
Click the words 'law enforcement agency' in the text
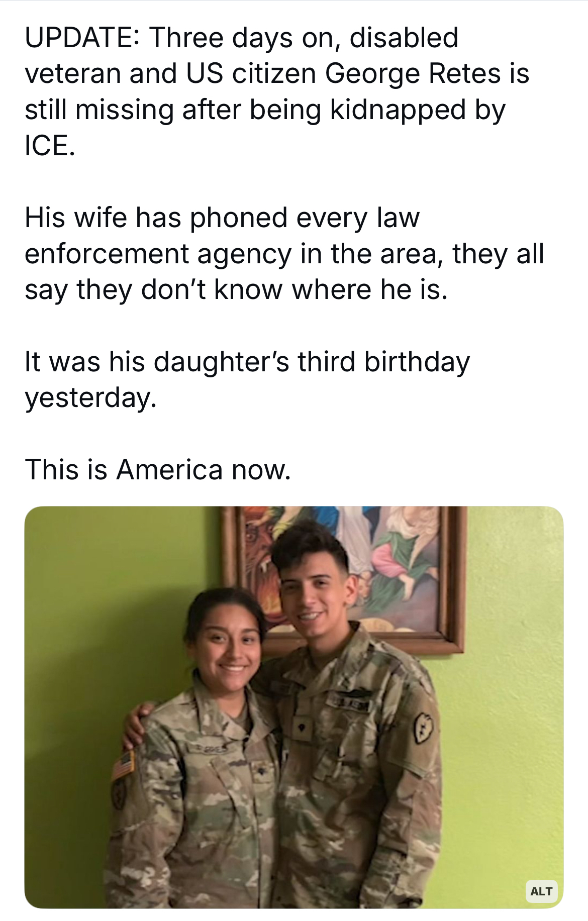pos(222,236)
